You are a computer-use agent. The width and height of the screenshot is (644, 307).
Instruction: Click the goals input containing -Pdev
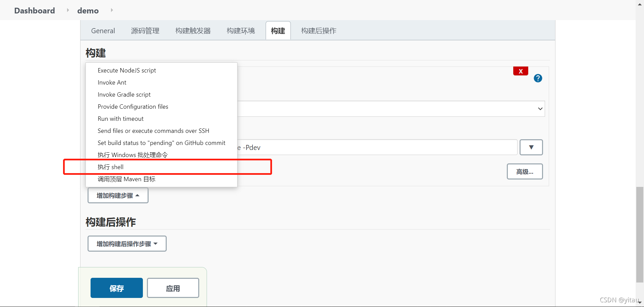click(377, 147)
